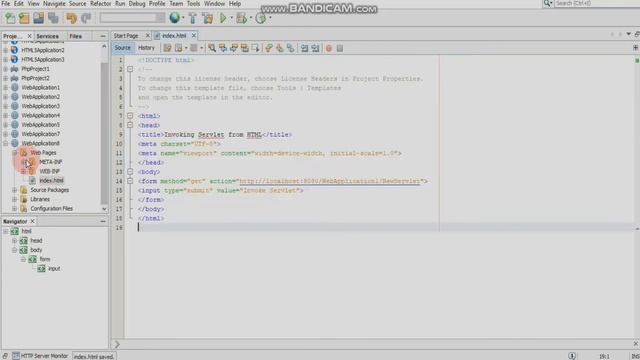The width and height of the screenshot is (640, 360).
Task: Open the project configuration combo box
Action: tap(132, 18)
